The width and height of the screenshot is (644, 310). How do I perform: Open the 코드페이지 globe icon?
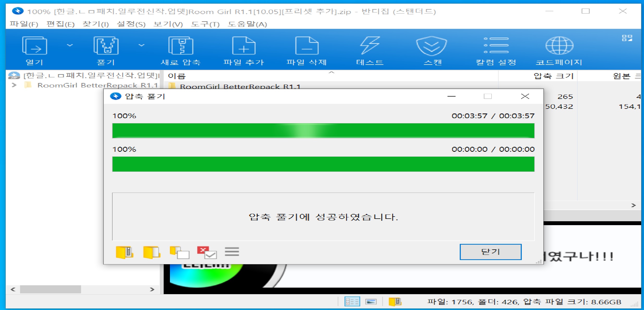(559, 46)
